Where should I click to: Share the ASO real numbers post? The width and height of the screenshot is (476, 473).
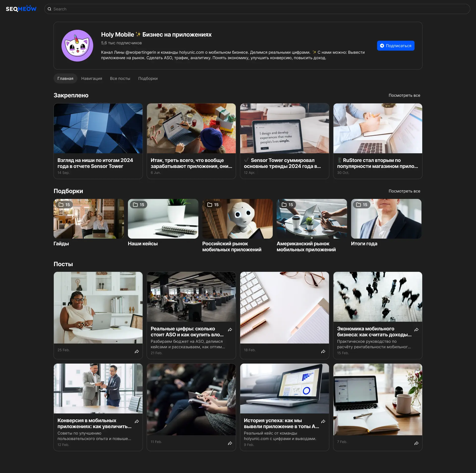point(230,330)
